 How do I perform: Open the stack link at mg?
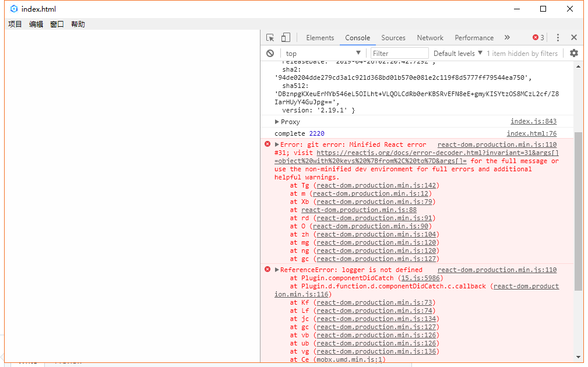click(x=376, y=242)
